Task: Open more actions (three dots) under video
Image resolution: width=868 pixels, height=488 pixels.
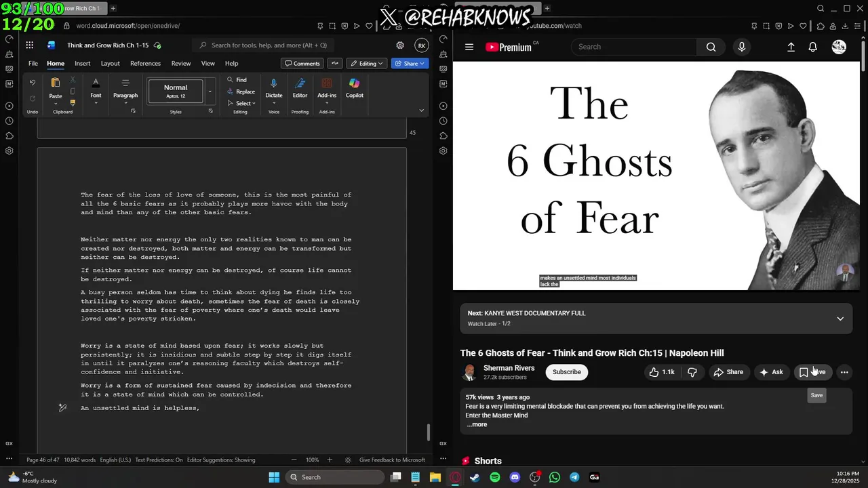Action: [844, 372]
